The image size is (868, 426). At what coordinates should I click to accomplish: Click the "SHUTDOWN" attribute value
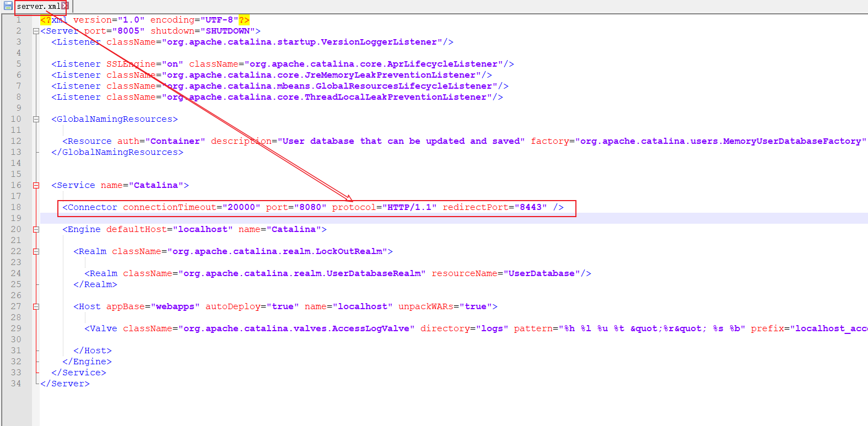tap(228, 31)
